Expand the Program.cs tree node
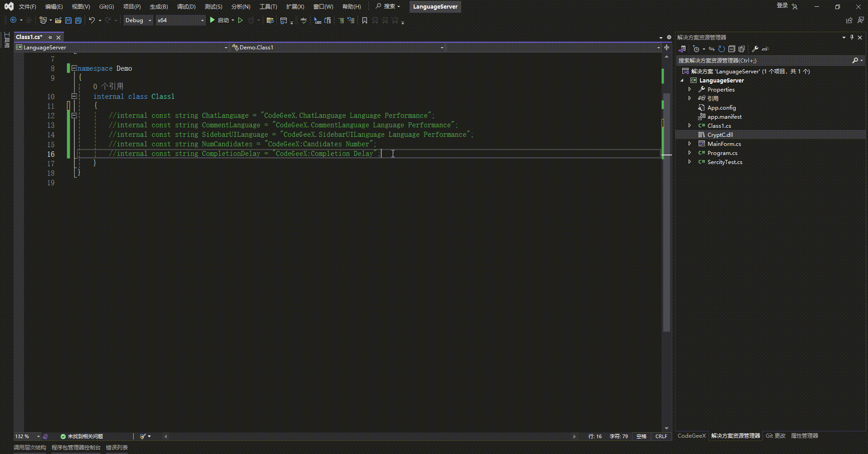This screenshot has height=454, width=868. (x=690, y=153)
